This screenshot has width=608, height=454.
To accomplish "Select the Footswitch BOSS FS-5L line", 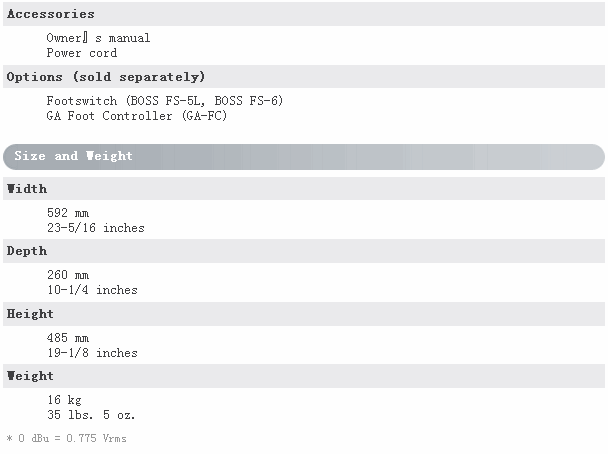I will [165, 101].
